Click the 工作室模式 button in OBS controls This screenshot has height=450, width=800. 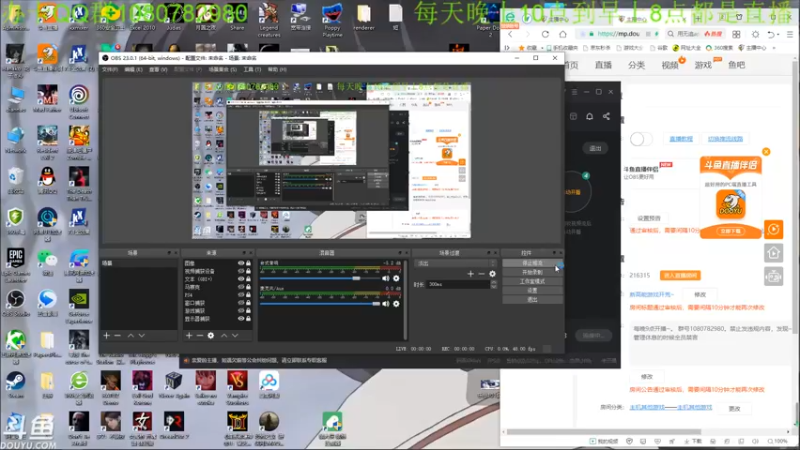coord(532,282)
